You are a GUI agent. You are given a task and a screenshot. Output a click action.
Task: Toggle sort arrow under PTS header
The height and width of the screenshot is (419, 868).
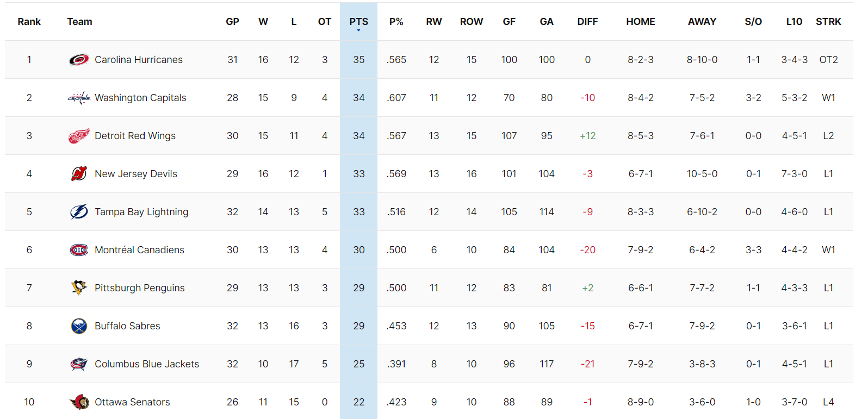tap(358, 30)
